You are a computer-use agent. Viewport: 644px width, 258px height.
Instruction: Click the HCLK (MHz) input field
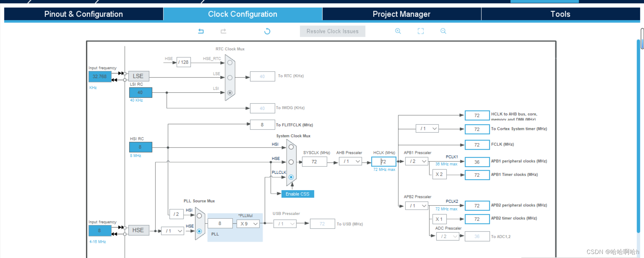[x=384, y=162]
